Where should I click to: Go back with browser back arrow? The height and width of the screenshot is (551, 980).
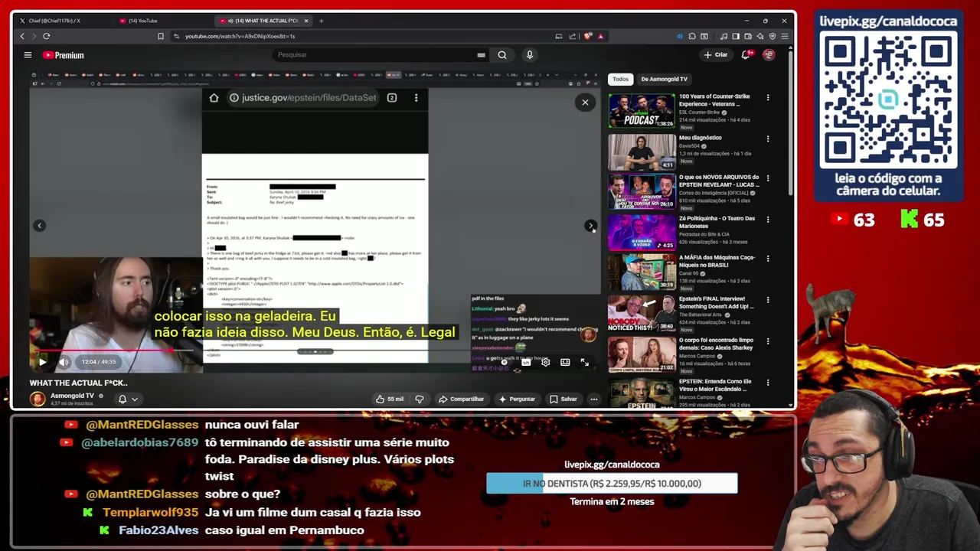point(22,36)
